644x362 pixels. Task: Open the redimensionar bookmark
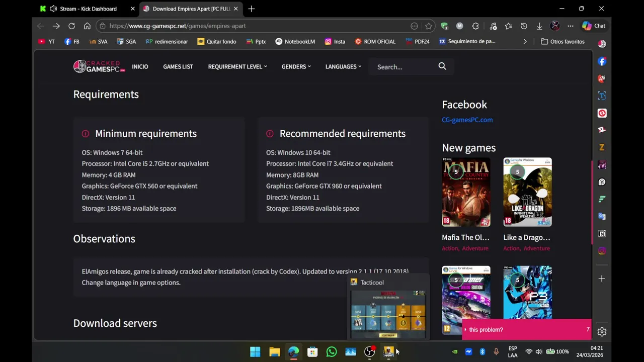(x=167, y=42)
